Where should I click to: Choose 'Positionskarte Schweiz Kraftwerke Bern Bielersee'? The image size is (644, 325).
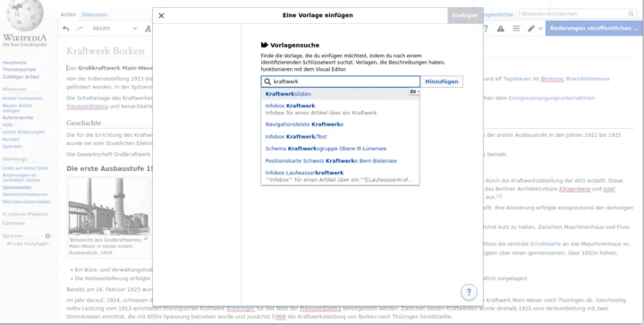[x=340, y=160]
